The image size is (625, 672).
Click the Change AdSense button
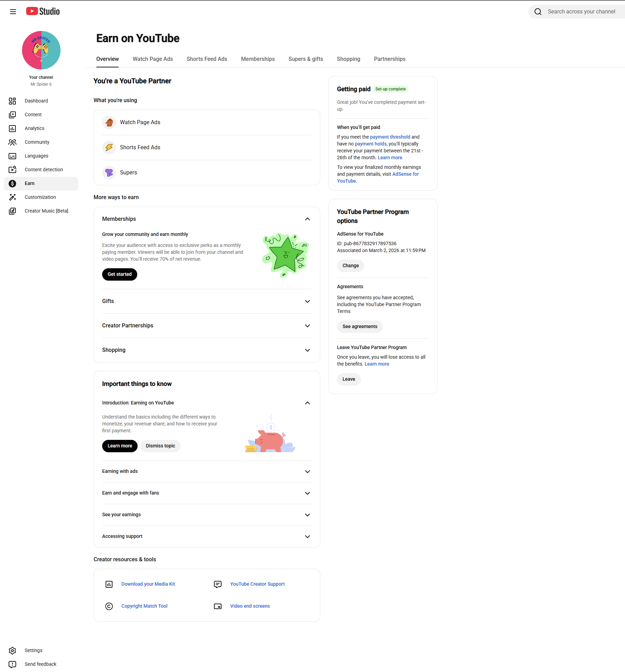click(351, 266)
